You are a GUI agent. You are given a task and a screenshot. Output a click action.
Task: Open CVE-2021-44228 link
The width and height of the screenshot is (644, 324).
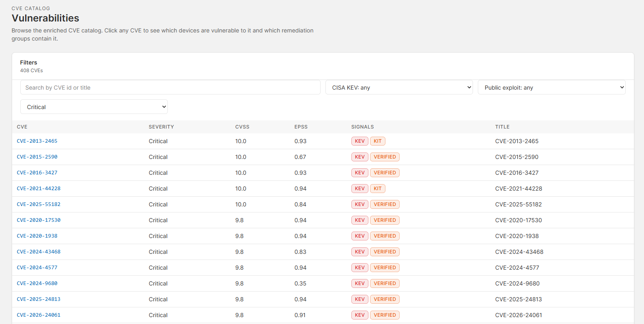pyautogui.click(x=39, y=189)
